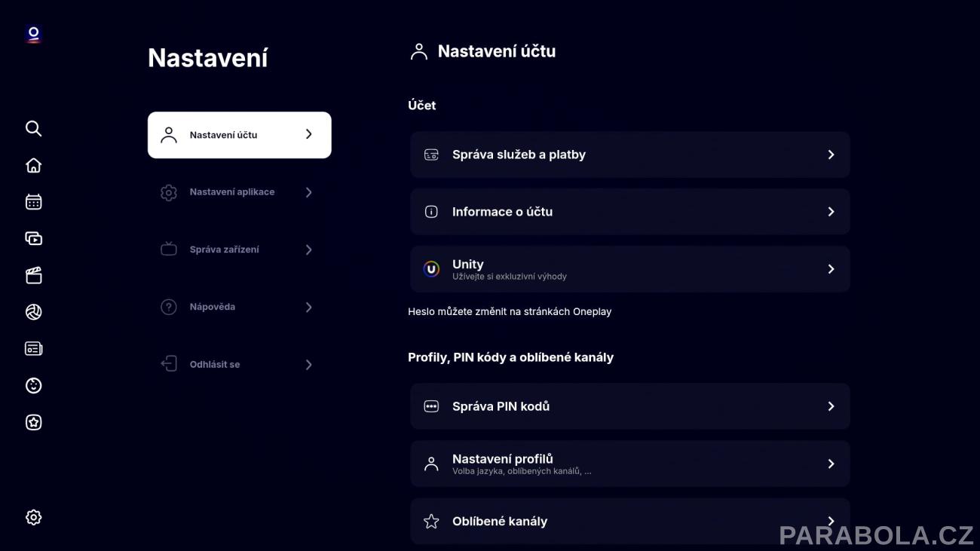Open the movies clapperboard icon in sidebar
Screen dimensions: 980x551
coord(33,275)
